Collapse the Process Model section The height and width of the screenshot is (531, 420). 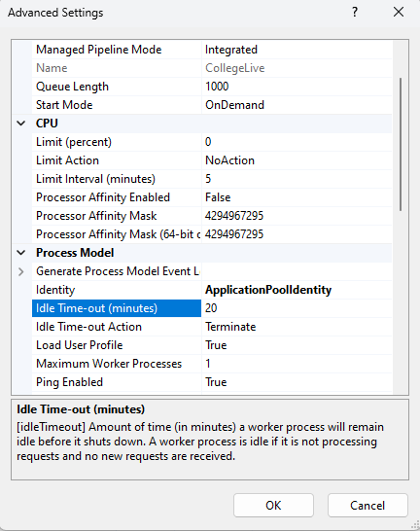(x=21, y=253)
